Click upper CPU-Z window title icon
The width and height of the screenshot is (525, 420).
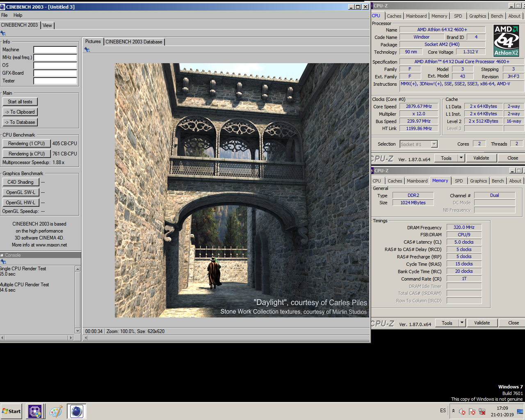pyautogui.click(x=372, y=6)
